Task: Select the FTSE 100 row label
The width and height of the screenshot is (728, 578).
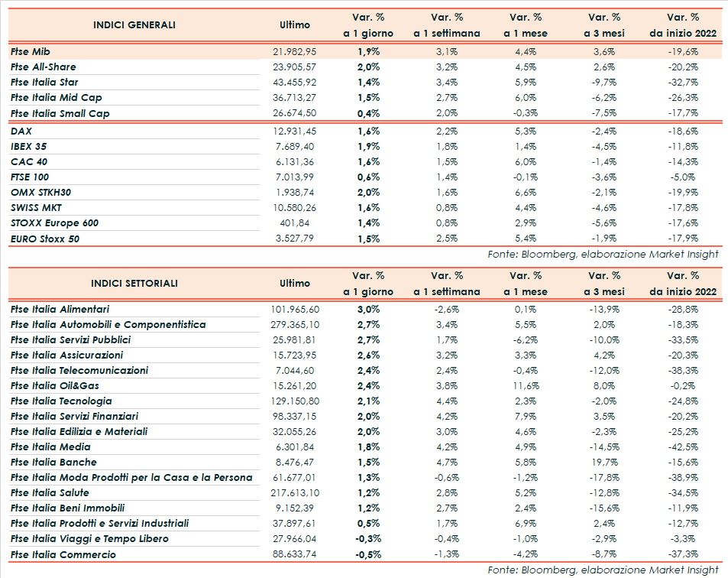Action: 31,177
